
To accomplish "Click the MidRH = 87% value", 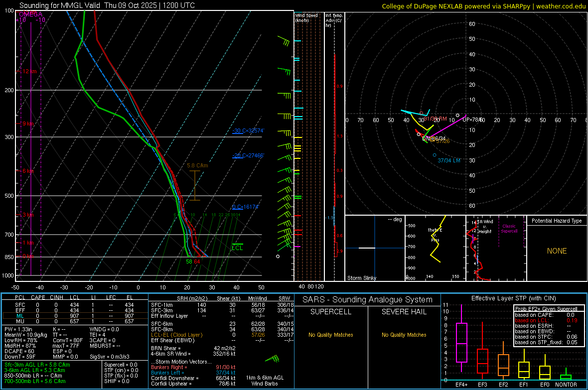I will pyautogui.click(x=20, y=346).
